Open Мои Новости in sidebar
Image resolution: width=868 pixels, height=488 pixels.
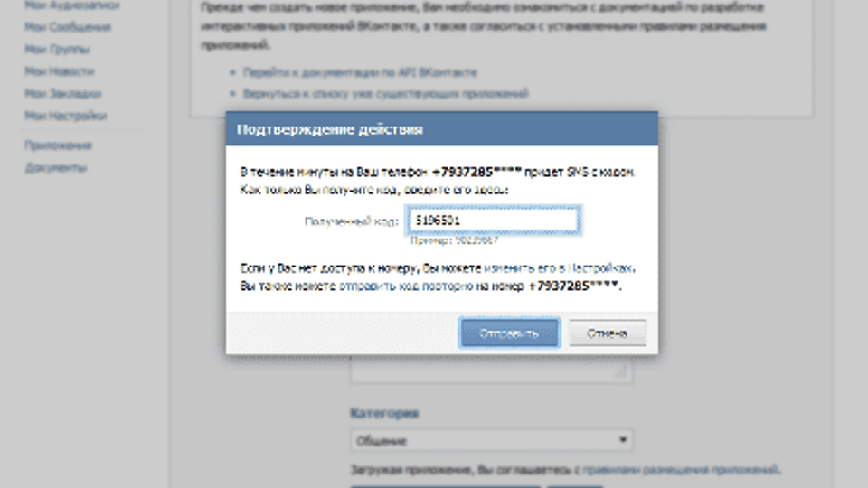click(60, 71)
